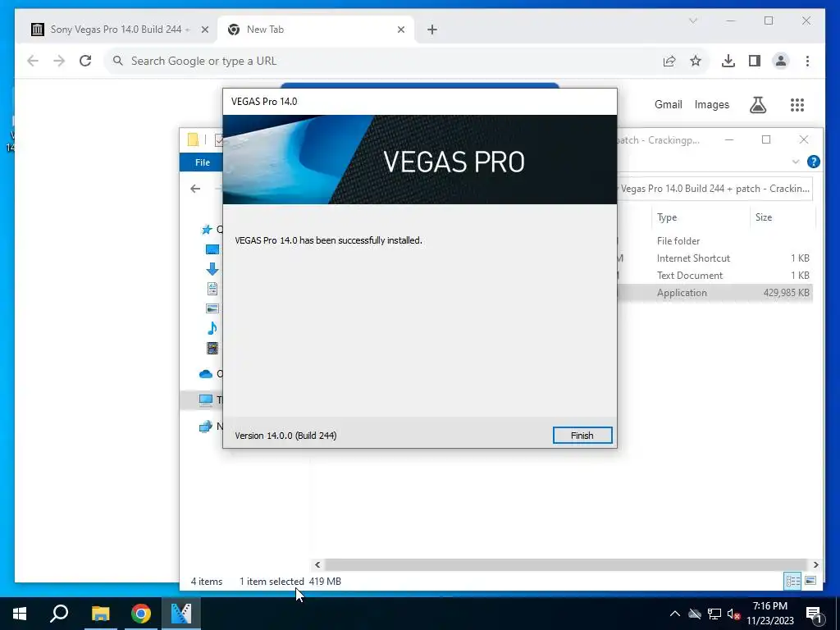Show hidden tray icons chevron
Viewport: 840px width, 630px height.
point(675,614)
